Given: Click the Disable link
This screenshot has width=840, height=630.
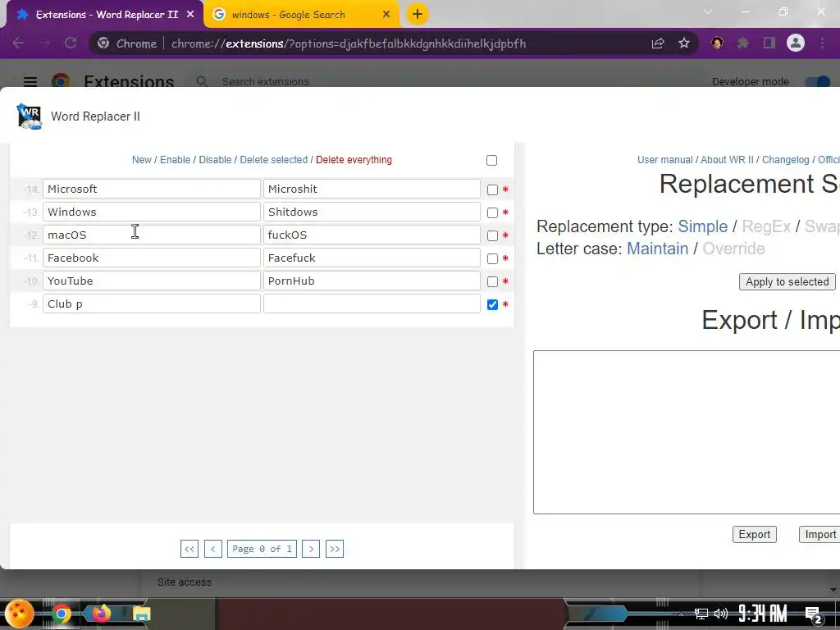Looking at the screenshot, I should pos(215,160).
